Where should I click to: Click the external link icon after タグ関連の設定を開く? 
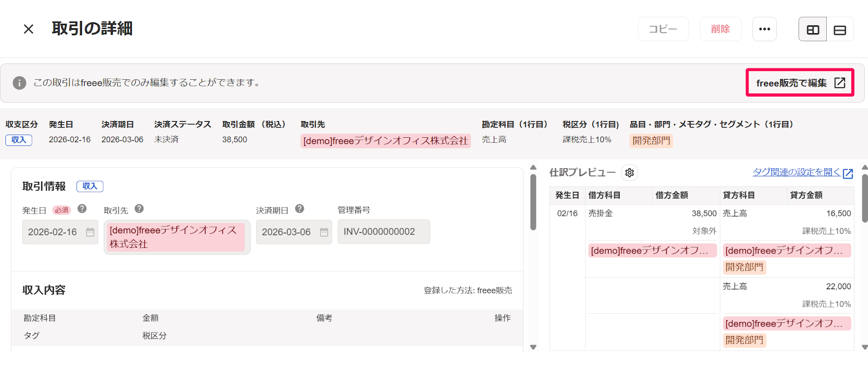tap(848, 174)
